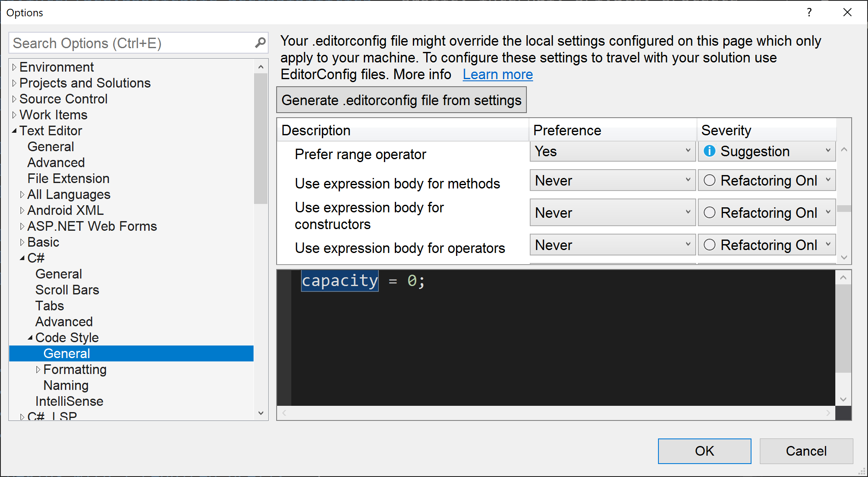868x477 pixels.
Task: Select the Environment tree label
Action: click(x=57, y=67)
